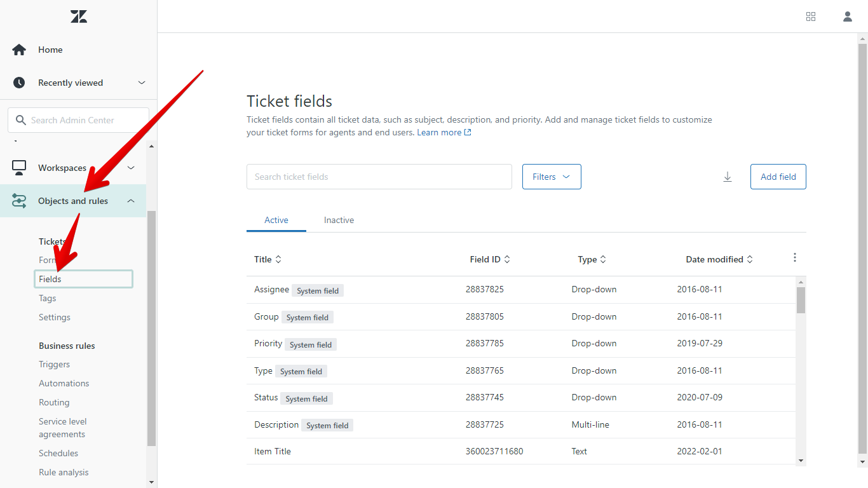
Task: Click the Workspaces monitor icon
Action: coord(19,168)
